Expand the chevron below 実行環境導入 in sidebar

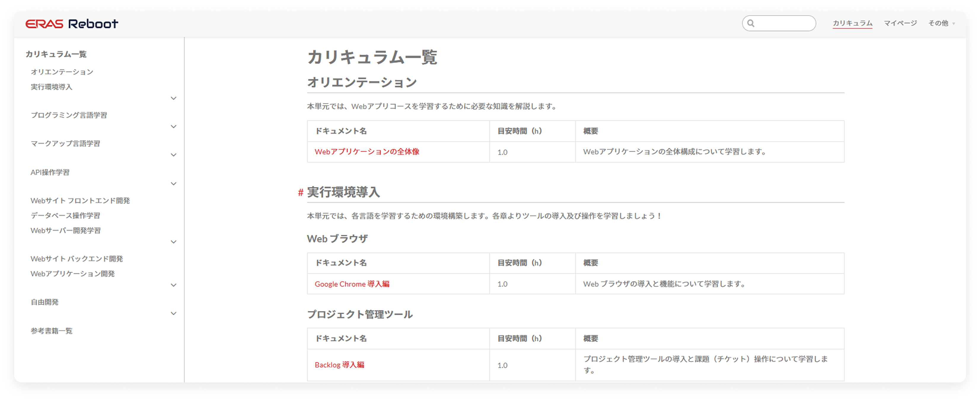(x=173, y=98)
